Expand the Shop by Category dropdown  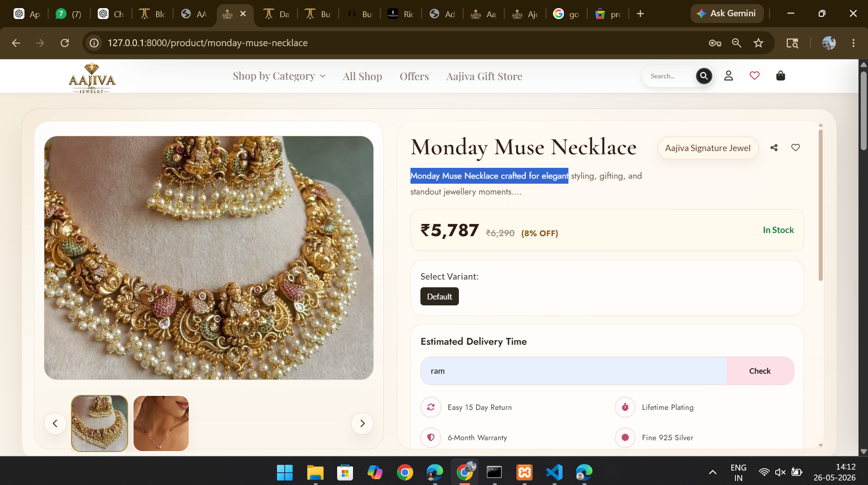click(x=279, y=76)
